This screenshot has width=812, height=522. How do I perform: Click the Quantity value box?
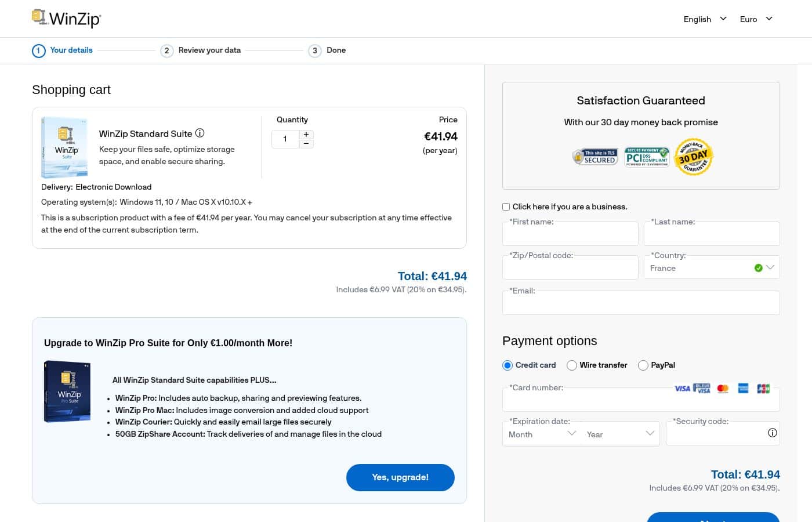click(285, 139)
